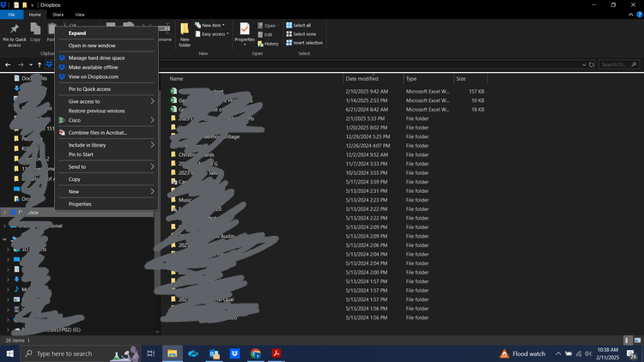Choose View on Dropbox.com menu entry

click(x=93, y=76)
